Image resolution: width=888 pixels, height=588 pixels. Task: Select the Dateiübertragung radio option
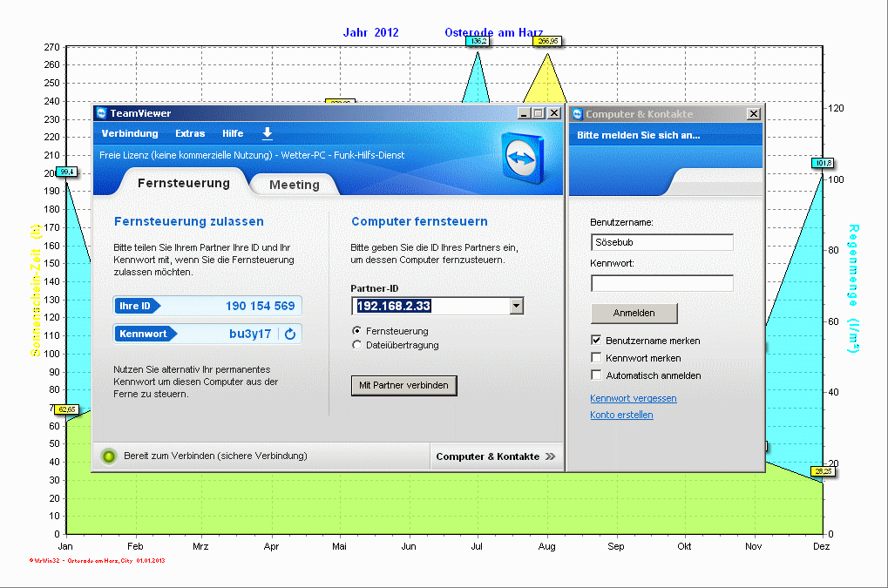click(x=356, y=345)
